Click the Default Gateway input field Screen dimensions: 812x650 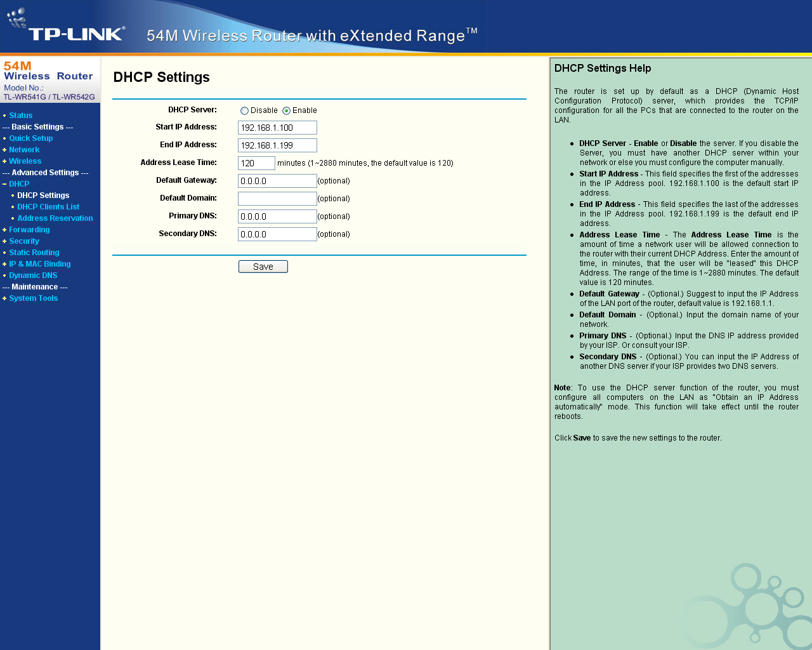click(x=277, y=181)
